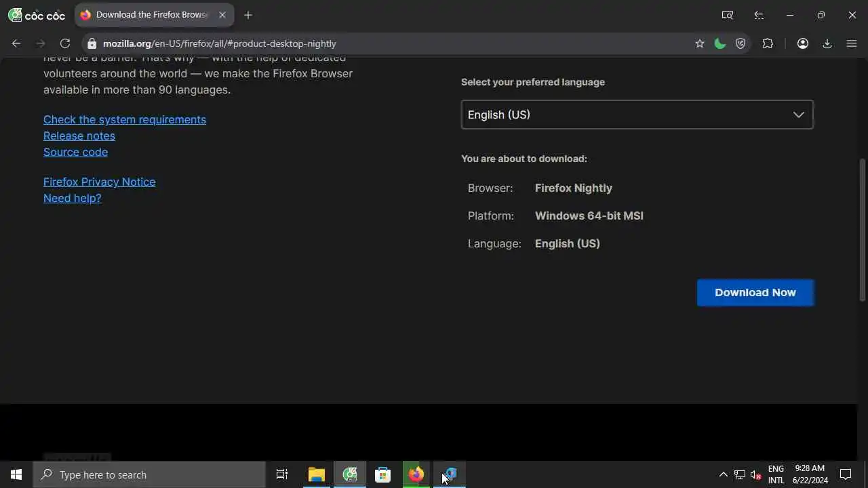Toggle the green dark mode moon icon
The height and width of the screenshot is (488, 868).
tap(720, 43)
